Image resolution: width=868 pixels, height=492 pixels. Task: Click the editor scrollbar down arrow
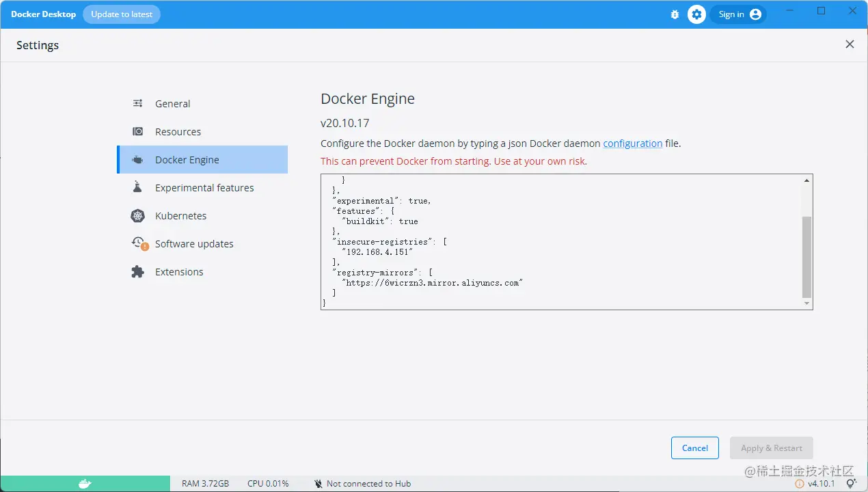807,303
